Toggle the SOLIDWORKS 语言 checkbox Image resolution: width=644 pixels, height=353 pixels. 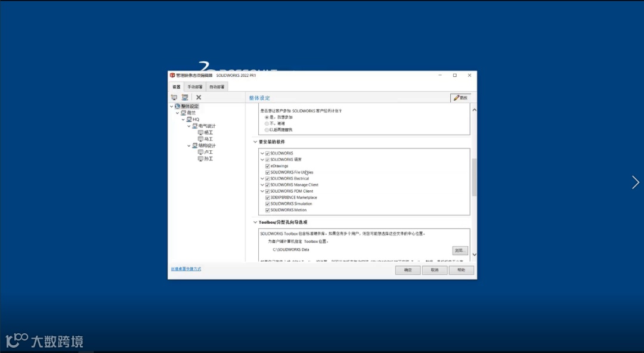point(267,159)
